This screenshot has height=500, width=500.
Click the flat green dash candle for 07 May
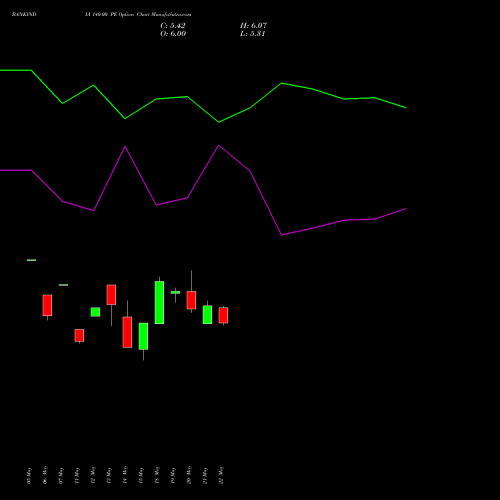click(63, 285)
